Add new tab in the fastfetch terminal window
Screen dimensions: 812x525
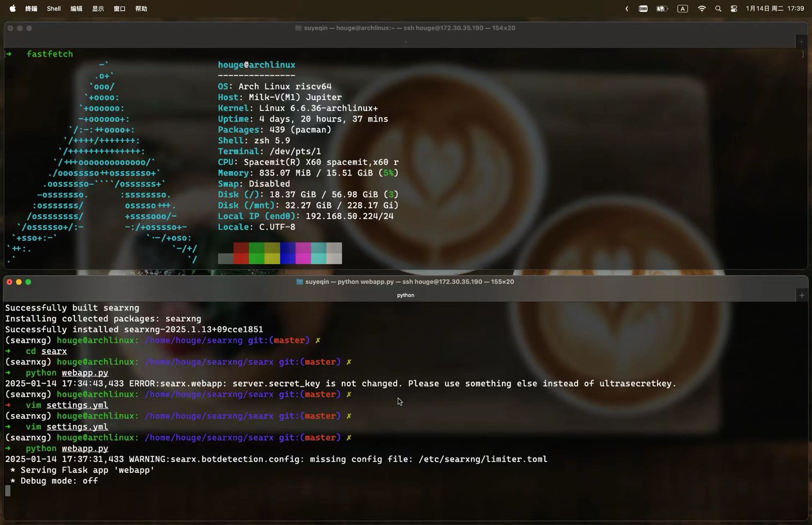pyautogui.click(x=801, y=41)
